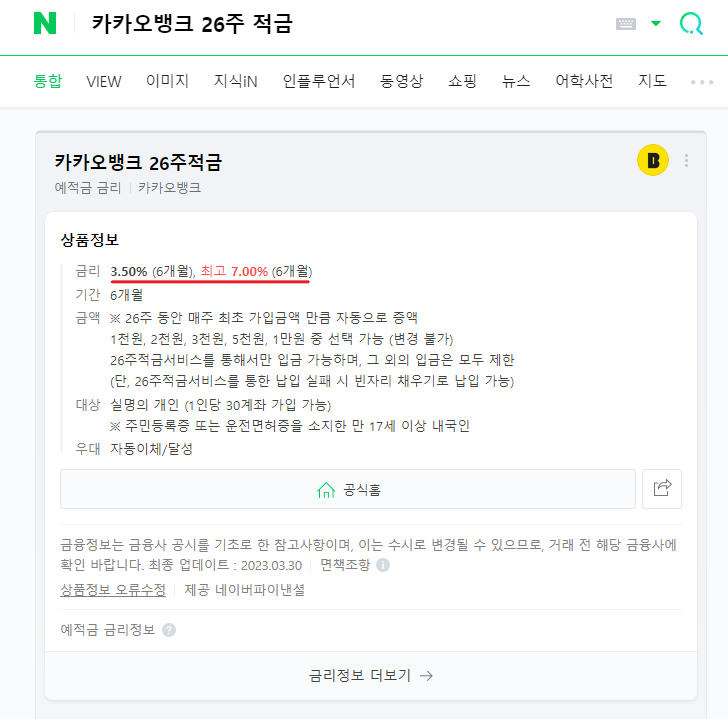Click the yellow Kakao Bank B logo

tap(653, 160)
